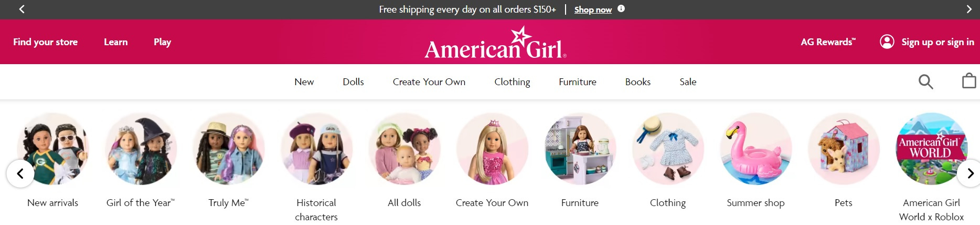Open the shopping bag icon

969,81
